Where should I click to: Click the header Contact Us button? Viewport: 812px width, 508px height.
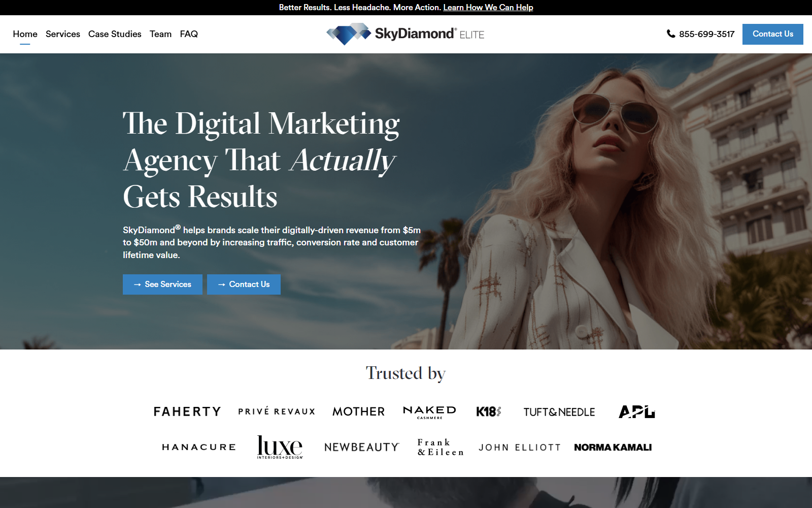(x=772, y=34)
